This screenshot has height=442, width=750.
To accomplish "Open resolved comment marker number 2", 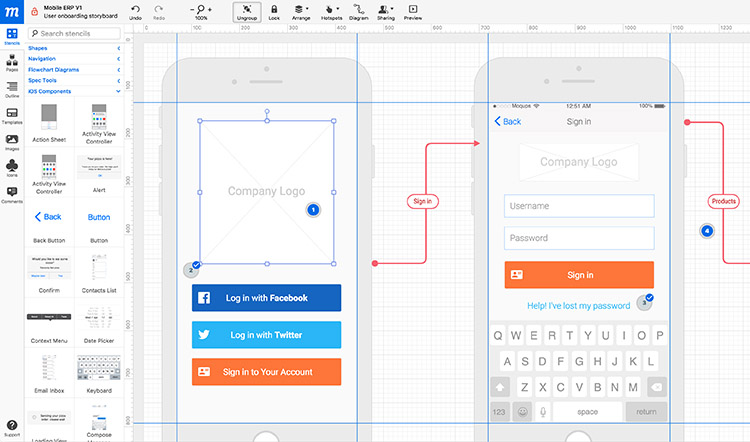I will pos(191,269).
